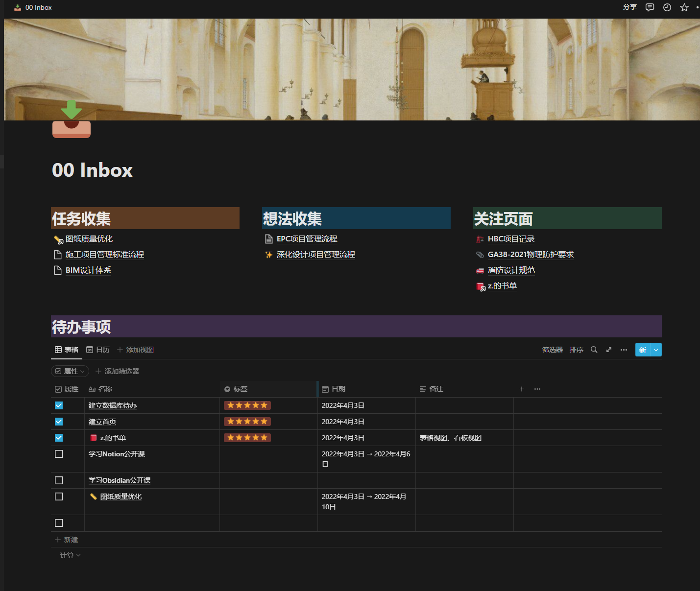Open the 学习Obsidian公开课 row name
700x591 pixels.
[120, 480]
